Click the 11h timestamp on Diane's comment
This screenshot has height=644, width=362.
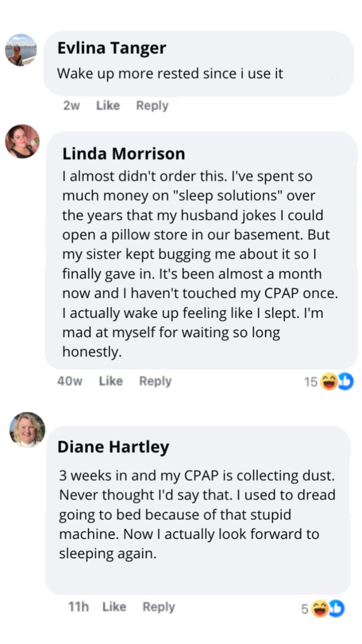(x=78, y=607)
